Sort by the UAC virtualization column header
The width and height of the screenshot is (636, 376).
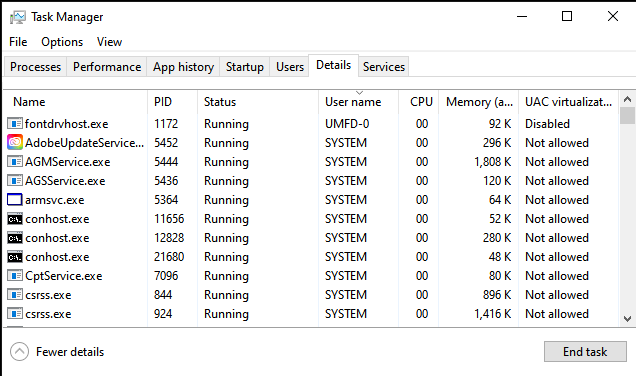569,102
